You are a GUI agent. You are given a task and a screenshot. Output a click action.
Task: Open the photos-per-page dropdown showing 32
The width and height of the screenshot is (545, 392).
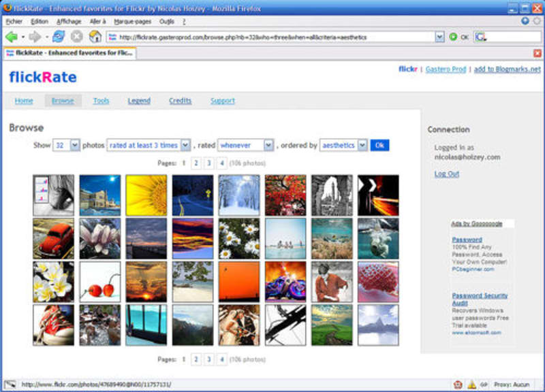tap(66, 145)
